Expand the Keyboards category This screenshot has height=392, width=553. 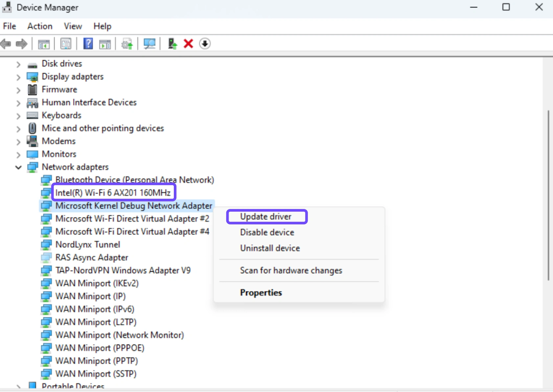(x=18, y=116)
